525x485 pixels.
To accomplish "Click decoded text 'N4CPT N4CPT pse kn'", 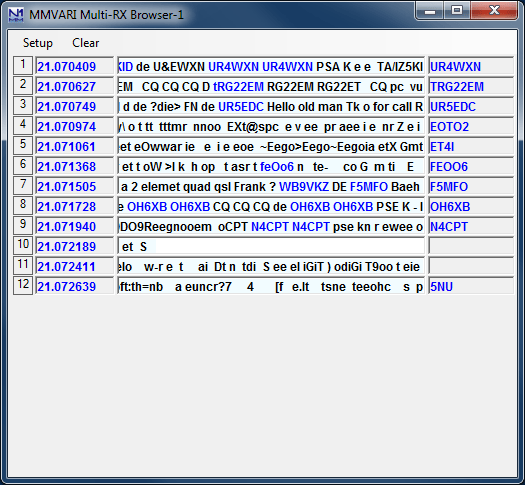I will (310, 227).
